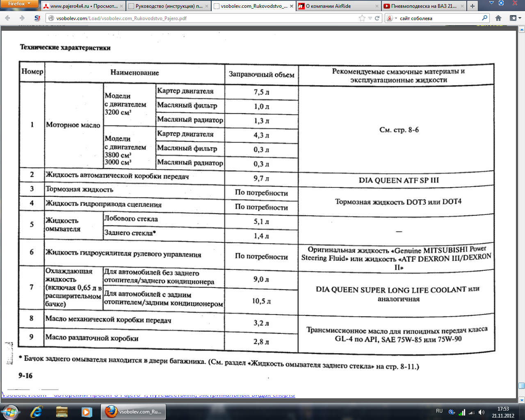Image resolution: width=525 pixels, height=420 pixels.
Task: Click 'Жидкость гидроусилителя рулевого управления' row name
Action: coord(123,253)
